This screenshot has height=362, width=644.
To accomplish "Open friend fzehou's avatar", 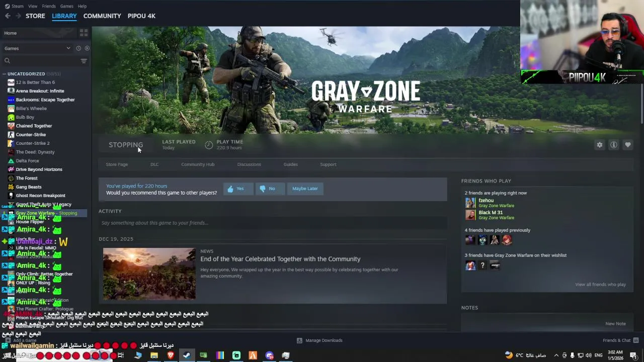I will point(470,203).
